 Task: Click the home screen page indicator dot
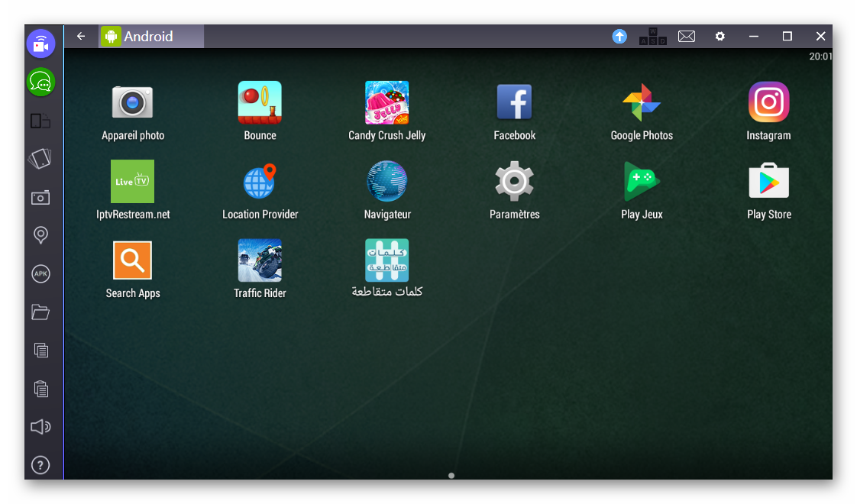451,476
